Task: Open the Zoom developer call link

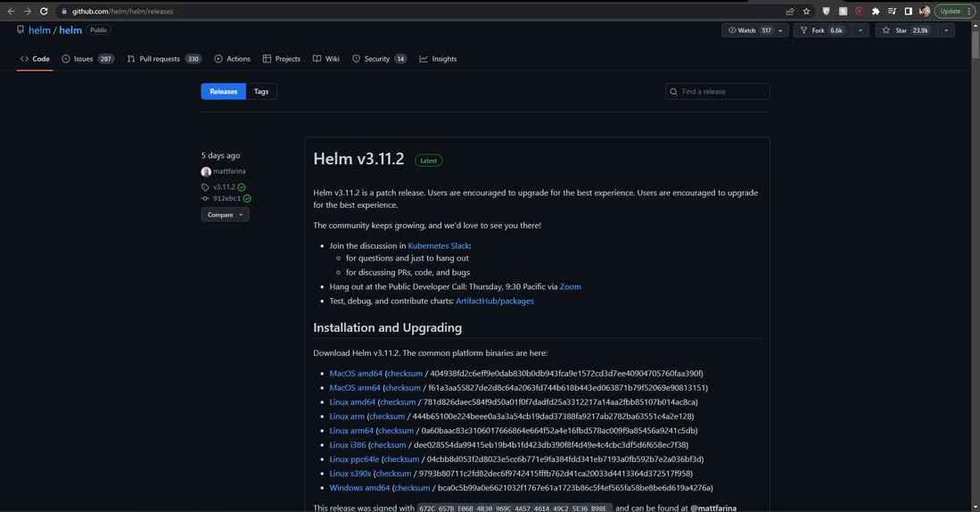Action: click(570, 286)
